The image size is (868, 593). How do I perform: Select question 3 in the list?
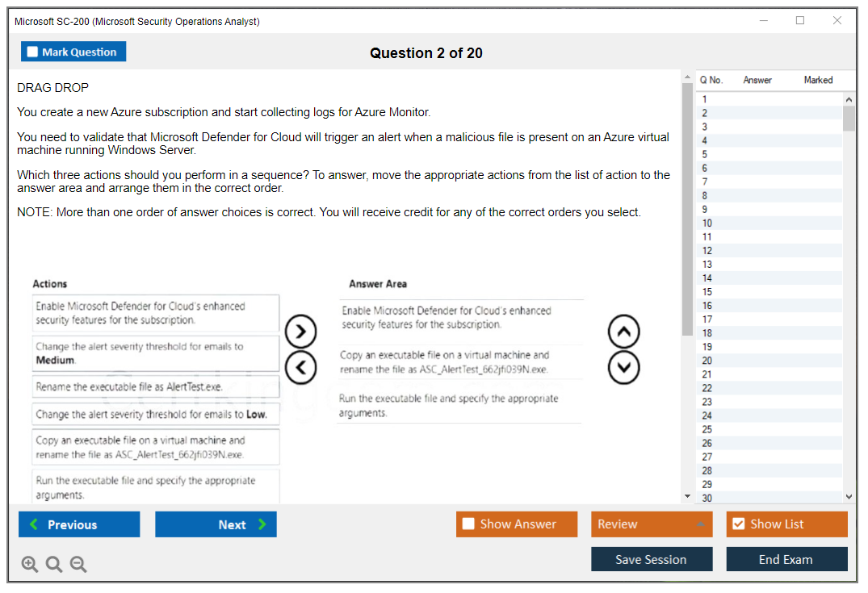705,127
